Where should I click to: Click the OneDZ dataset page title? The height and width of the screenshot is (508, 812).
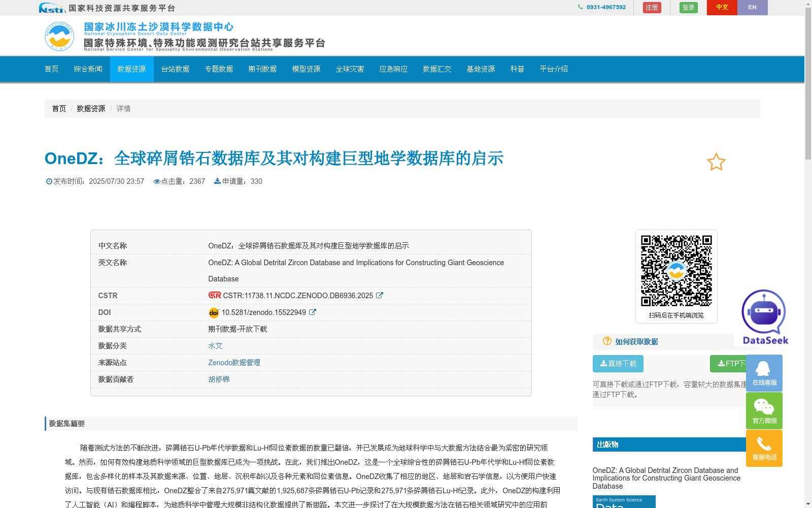point(274,158)
